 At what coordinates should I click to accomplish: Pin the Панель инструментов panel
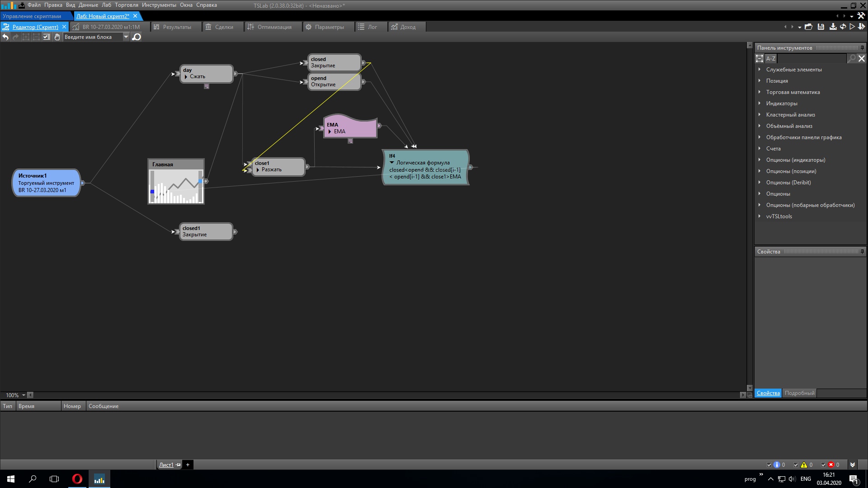862,48
